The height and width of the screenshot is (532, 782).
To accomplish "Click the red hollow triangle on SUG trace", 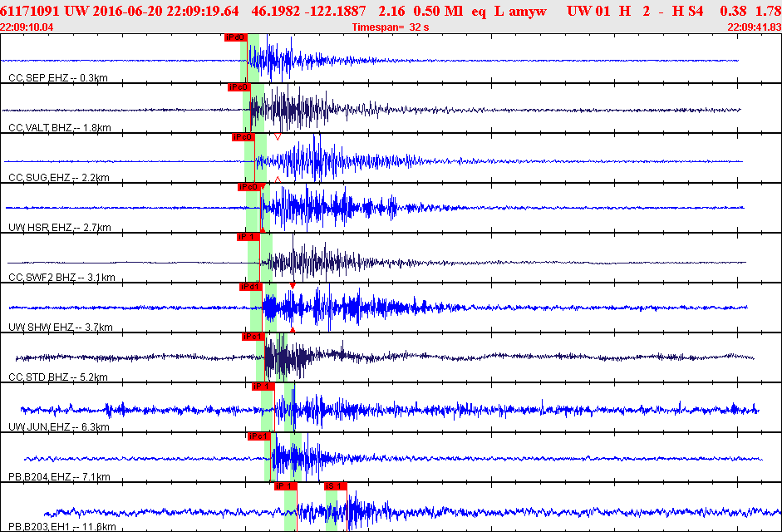I will pyautogui.click(x=278, y=137).
